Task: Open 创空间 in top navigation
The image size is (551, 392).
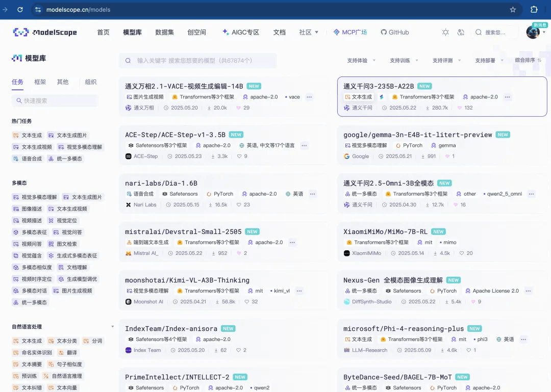Action: (x=197, y=32)
